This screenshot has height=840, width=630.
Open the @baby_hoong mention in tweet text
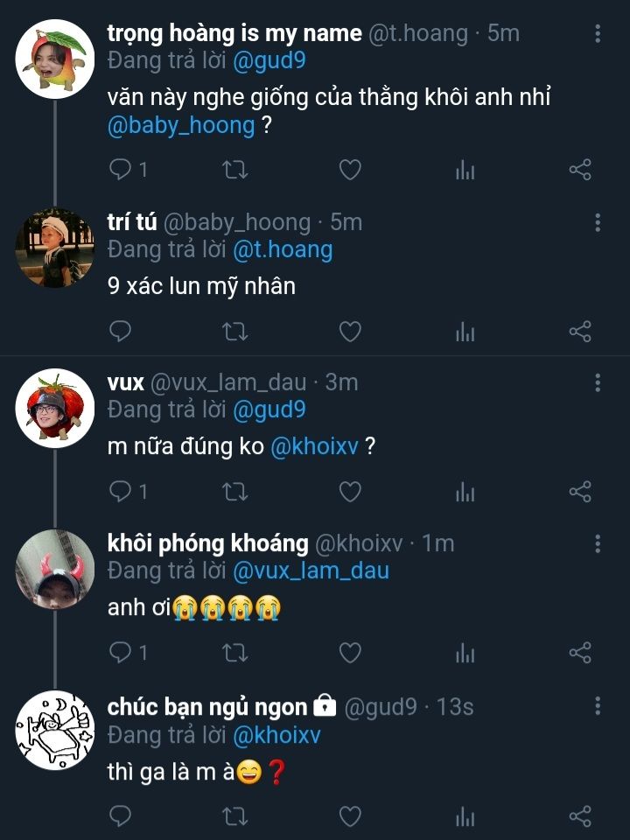181,125
